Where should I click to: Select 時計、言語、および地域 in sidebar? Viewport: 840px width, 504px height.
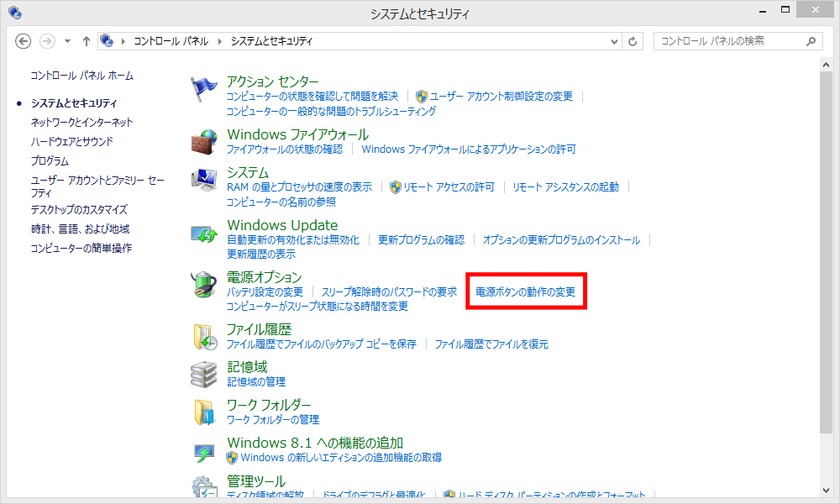(x=81, y=228)
